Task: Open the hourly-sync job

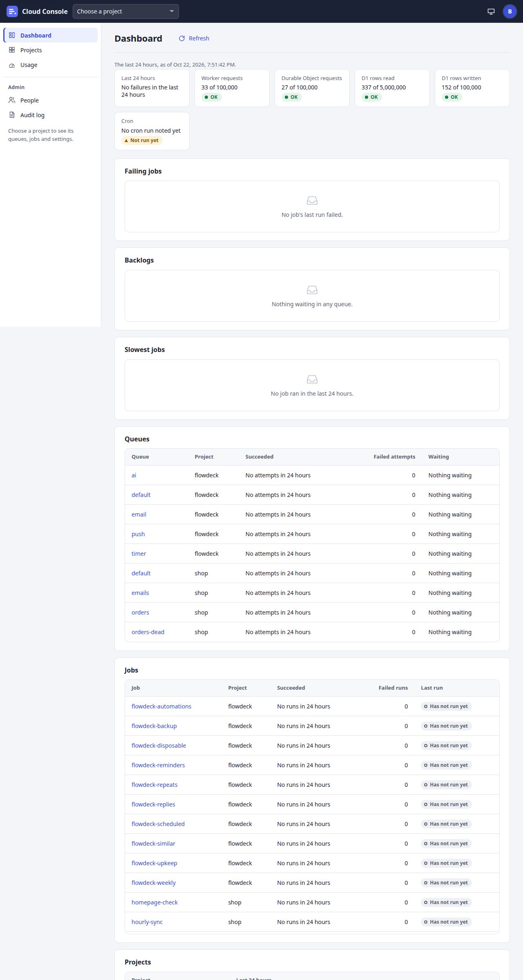Action: [147, 922]
